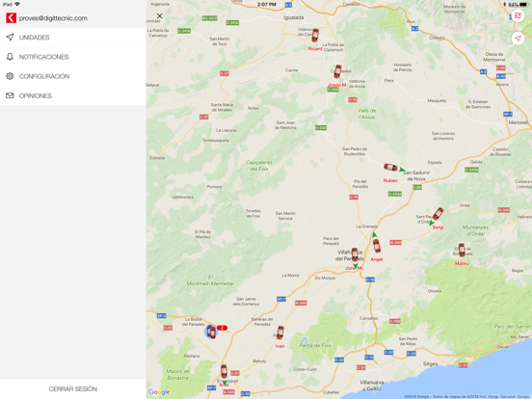The width and height of the screenshot is (532, 399).
Task: Open the OPINIONES menu item
Action: 73,95
